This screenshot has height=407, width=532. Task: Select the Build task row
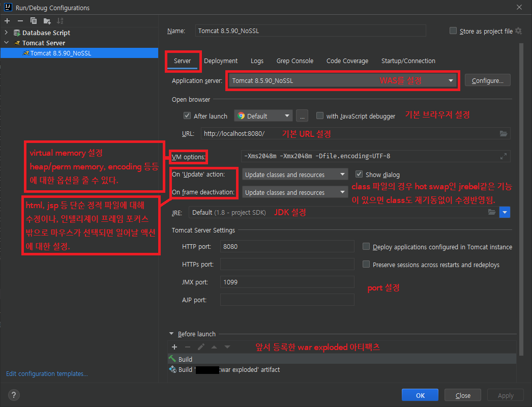(342, 359)
